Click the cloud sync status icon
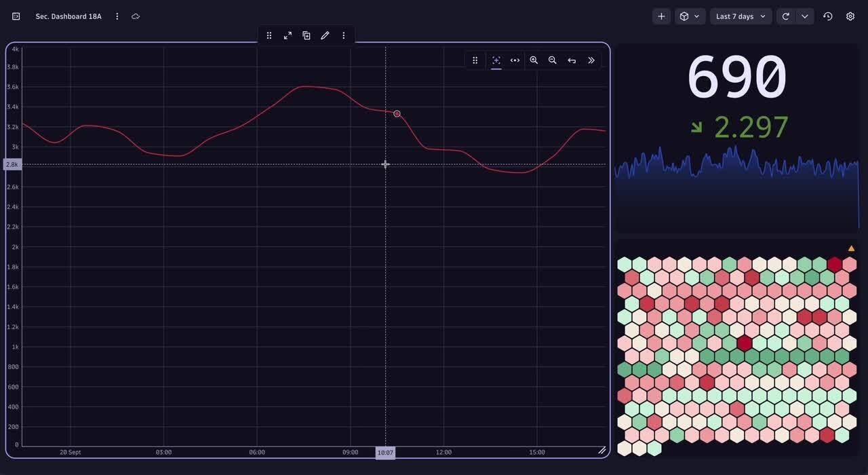Screen dimensions: 868x475 [136, 16]
